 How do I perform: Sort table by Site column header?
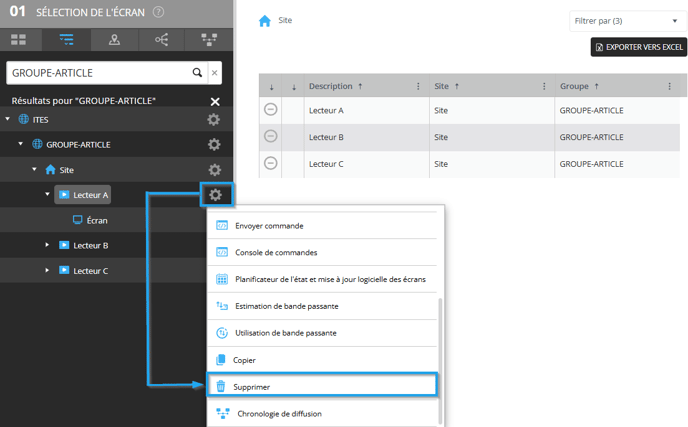[446, 86]
